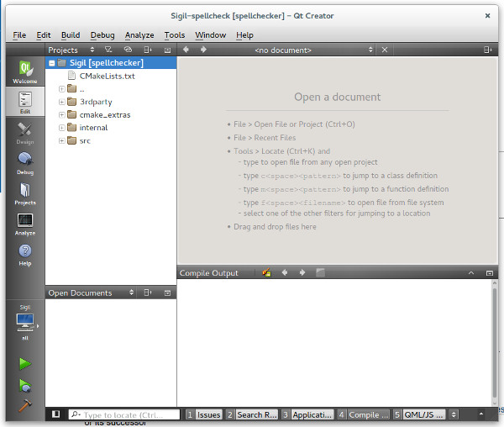Image resolution: width=504 pixels, height=427 pixels.
Task: Go back in editor navigation history
Action: click(x=186, y=50)
